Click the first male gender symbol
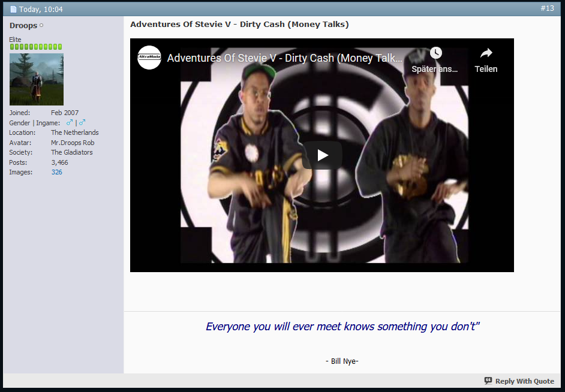 pos(70,122)
